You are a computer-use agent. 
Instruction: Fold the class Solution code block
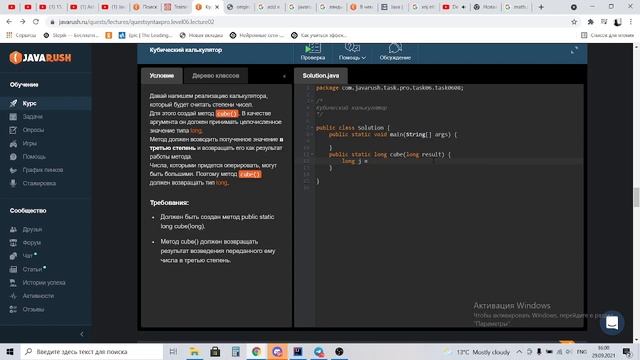coord(312,128)
